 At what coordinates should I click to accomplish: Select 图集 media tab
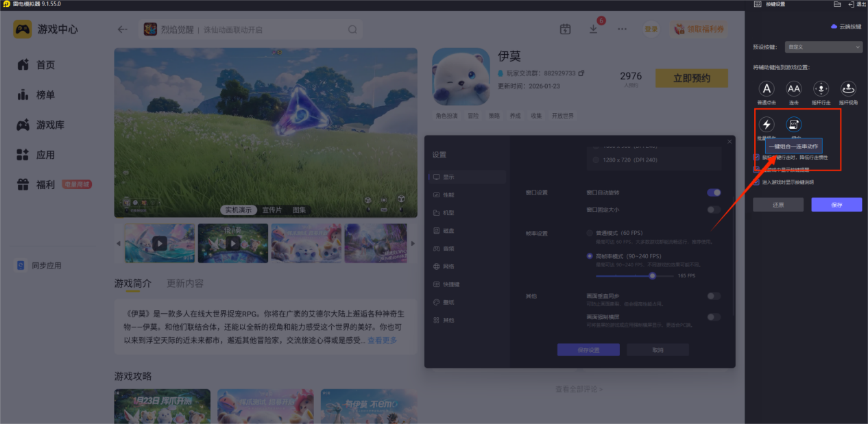300,210
